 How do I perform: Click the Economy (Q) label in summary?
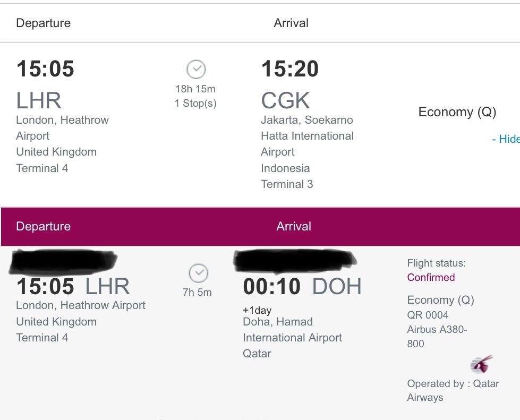click(x=457, y=112)
